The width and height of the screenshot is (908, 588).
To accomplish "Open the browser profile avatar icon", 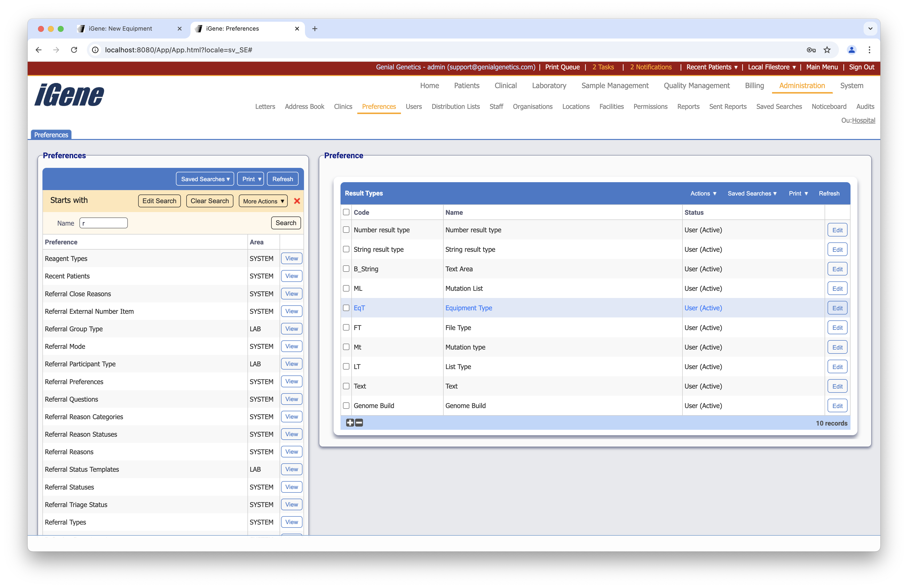I will pyautogui.click(x=851, y=50).
